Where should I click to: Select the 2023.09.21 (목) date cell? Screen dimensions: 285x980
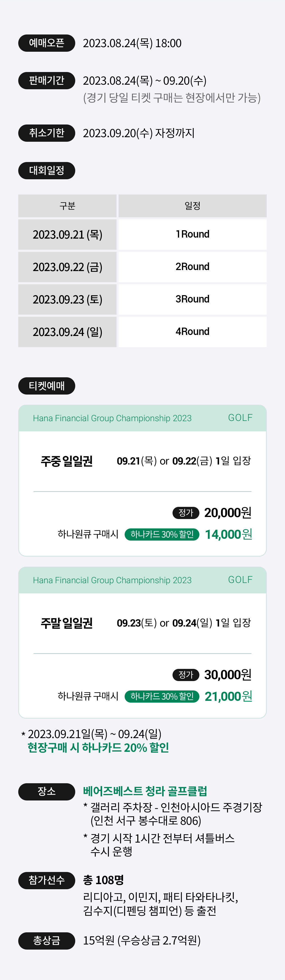pos(67,234)
